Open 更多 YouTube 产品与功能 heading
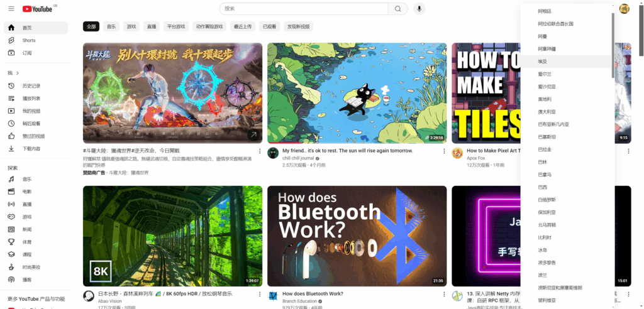The height and width of the screenshot is (309, 644). coord(36,299)
